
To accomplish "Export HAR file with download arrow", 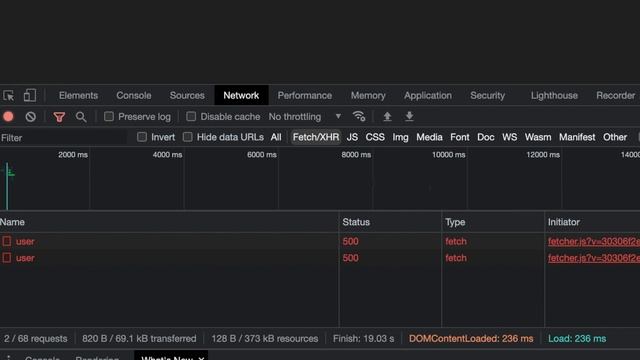I will pos(409,117).
